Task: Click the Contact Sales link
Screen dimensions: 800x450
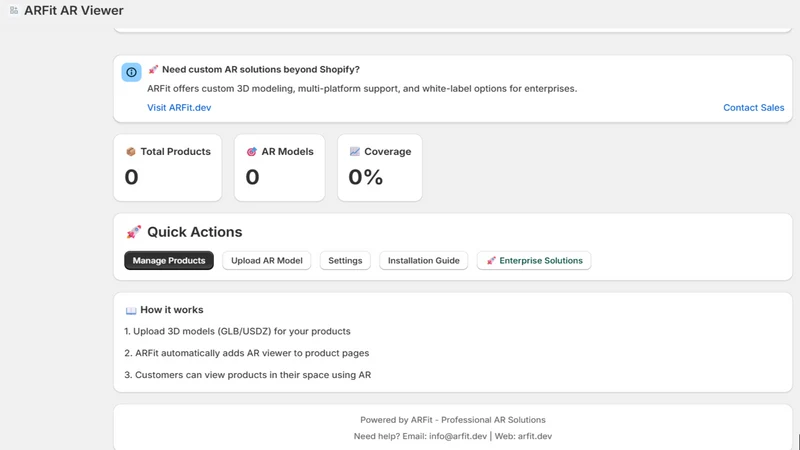Action: pos(754,108)
